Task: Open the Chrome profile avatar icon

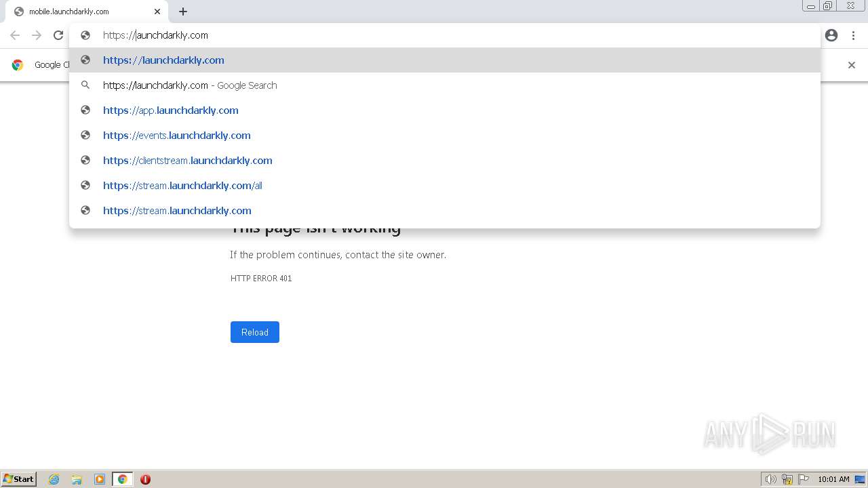Action: click(x=831, y=35)
